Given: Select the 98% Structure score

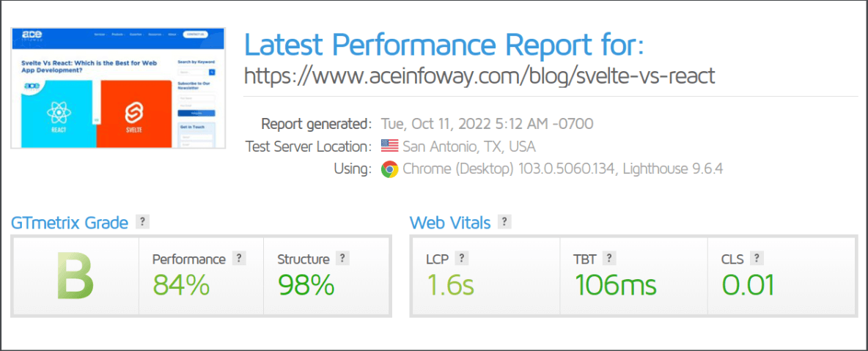Looking at the screenshot, I should tap(306, 284).
